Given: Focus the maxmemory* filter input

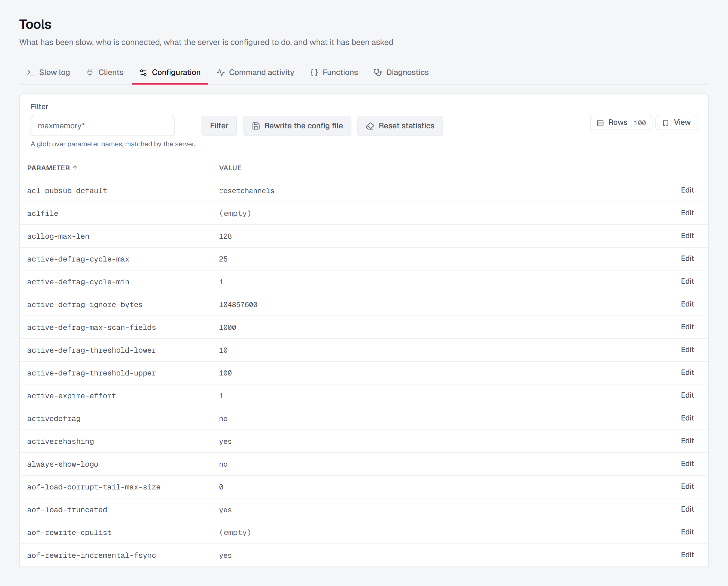Looking at the screenshot, I should (x=102, y=126).
